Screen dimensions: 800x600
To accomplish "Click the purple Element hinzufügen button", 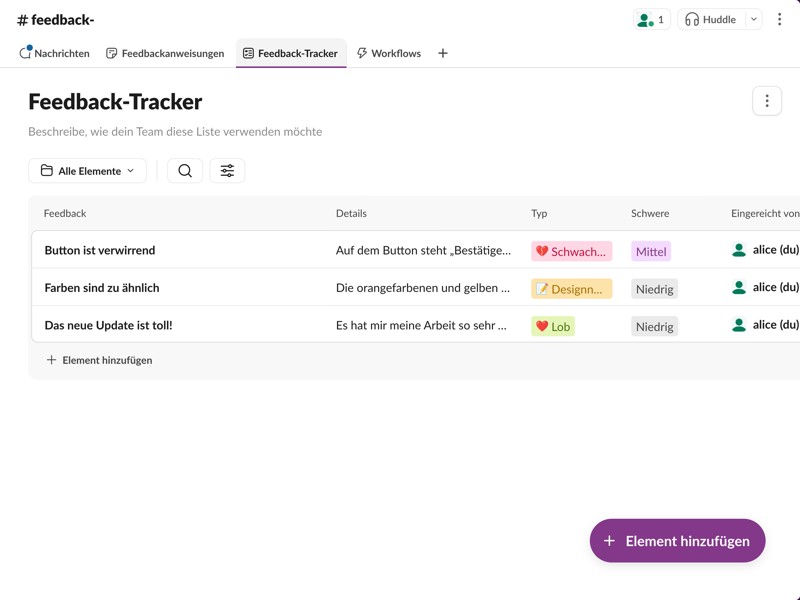I will [677, 541].
